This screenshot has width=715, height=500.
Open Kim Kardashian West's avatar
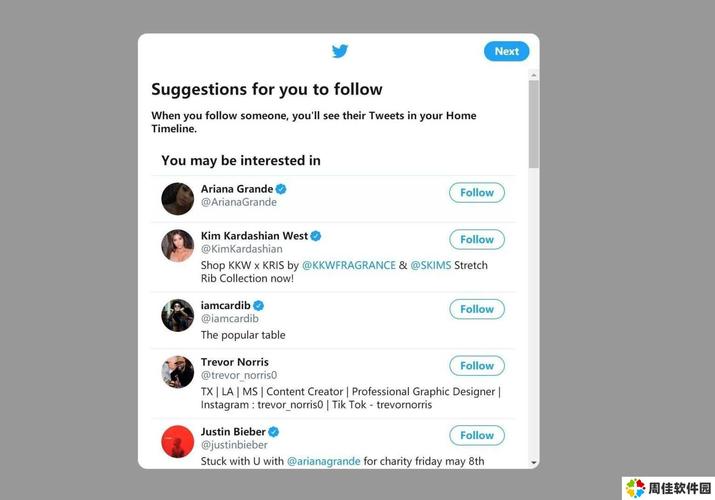178,245
